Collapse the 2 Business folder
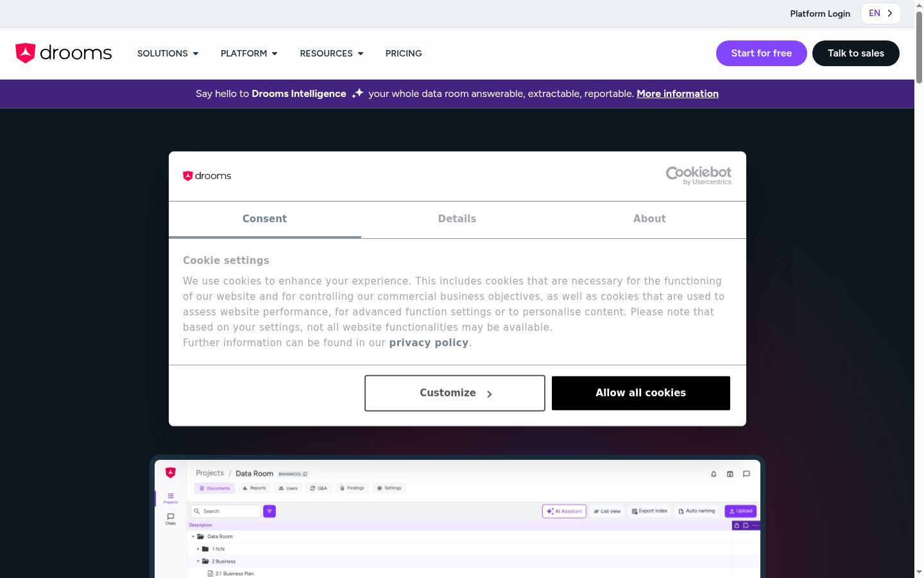The height and width of the screenshot is (578, 924). [x=198, y=561]
